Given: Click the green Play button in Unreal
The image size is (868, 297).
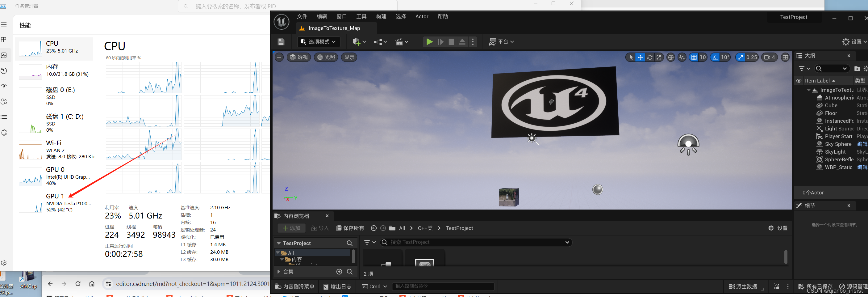Looking at the screenshot, I should coord(429,42).
